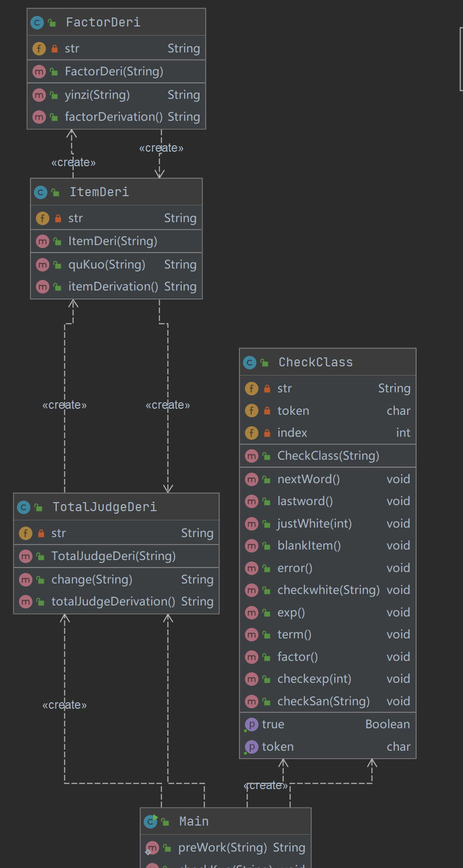Select the ItemDeri class title
The height and width of the screenshot is (868, 463).
pyautogui.click(x=99, y=192)
